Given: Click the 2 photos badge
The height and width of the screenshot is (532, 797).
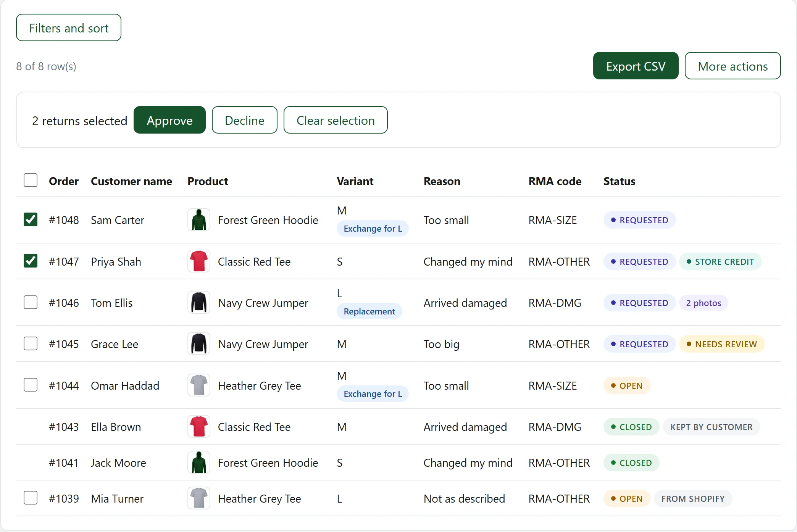Looking at the screenshot, I should pos(703,303).
